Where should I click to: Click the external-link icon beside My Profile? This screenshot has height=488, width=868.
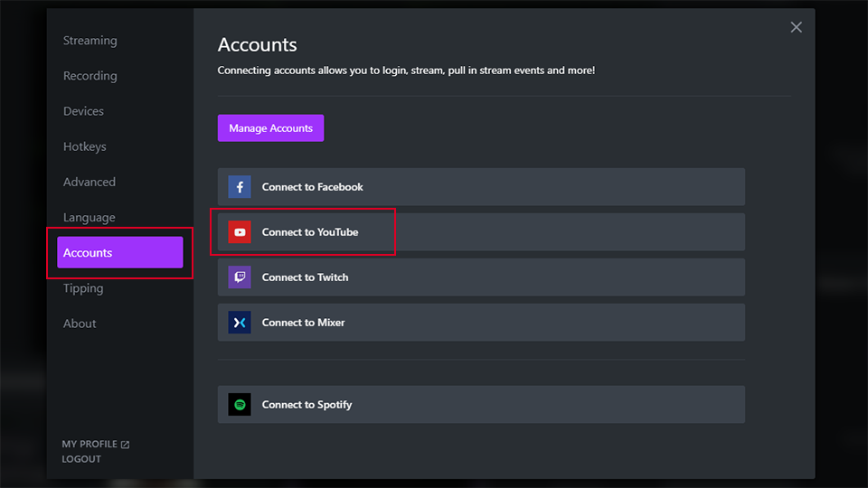tap(125, 445)
